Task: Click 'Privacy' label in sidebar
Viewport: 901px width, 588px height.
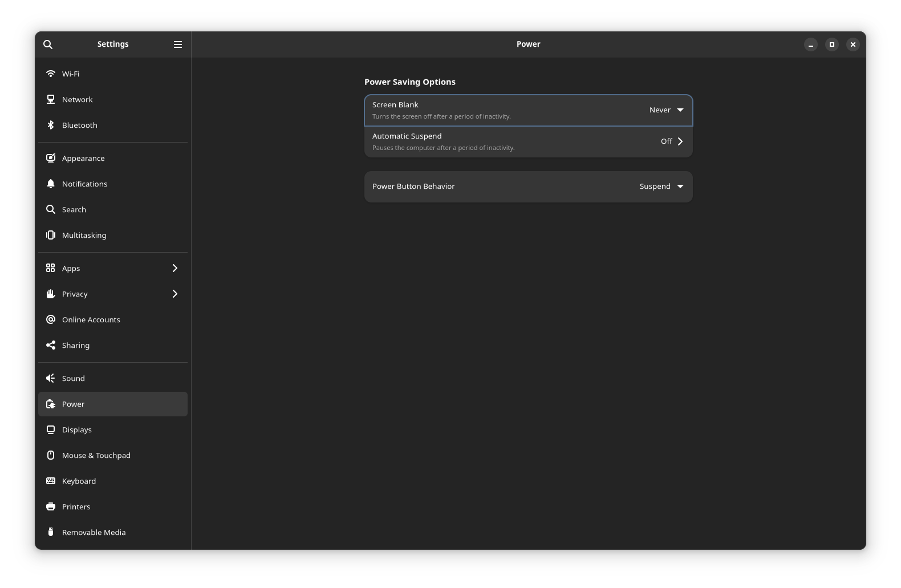Action: point(75,294)
